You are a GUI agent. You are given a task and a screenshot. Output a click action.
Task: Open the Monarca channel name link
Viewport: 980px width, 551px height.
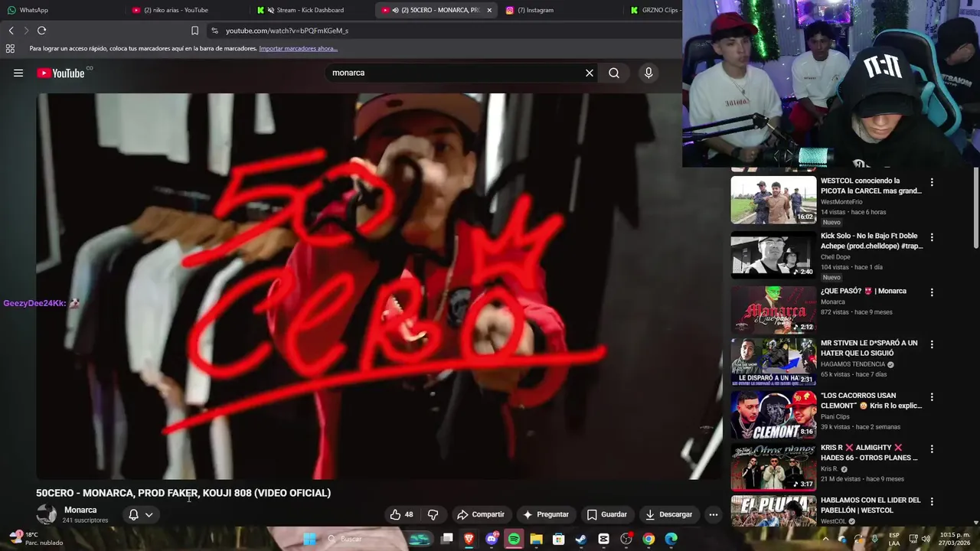80,510
